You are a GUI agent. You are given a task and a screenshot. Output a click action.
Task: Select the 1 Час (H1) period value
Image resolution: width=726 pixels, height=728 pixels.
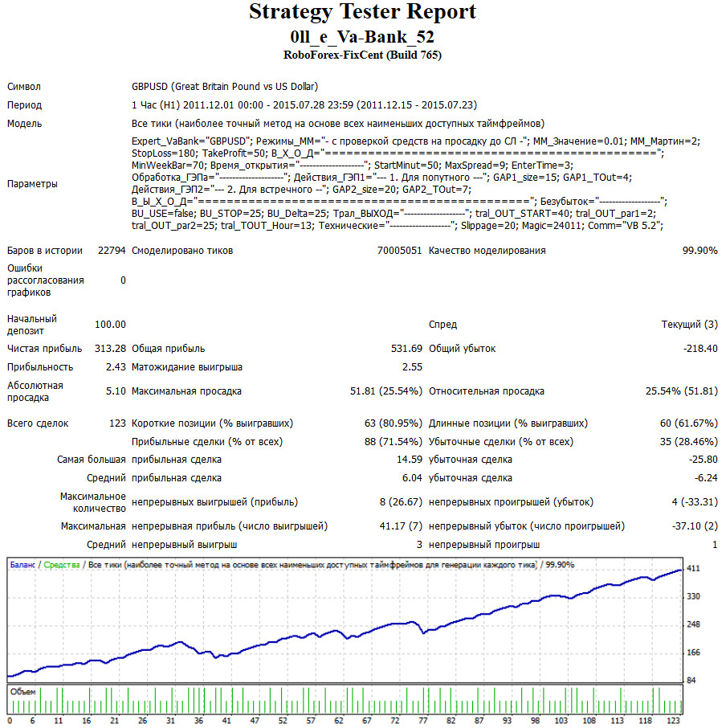(x=304, y=105)
